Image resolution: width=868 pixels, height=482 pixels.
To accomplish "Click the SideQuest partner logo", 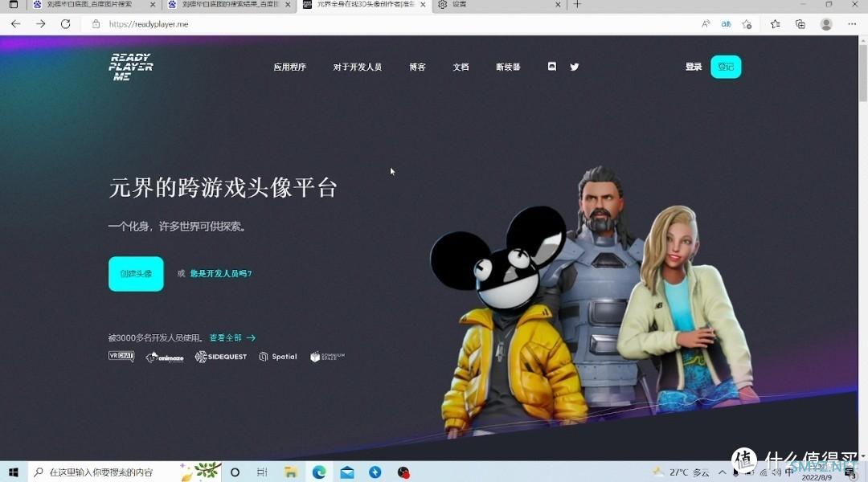I will (x=220, y=357).
